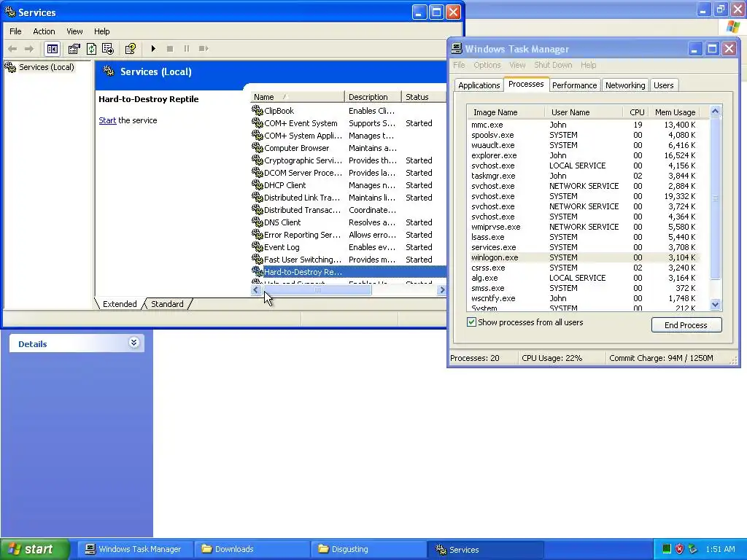Image resolution: width=747 pixels, height=560 pixels.
Task: Sort services by the Name column header
Action: coord(297,97)
